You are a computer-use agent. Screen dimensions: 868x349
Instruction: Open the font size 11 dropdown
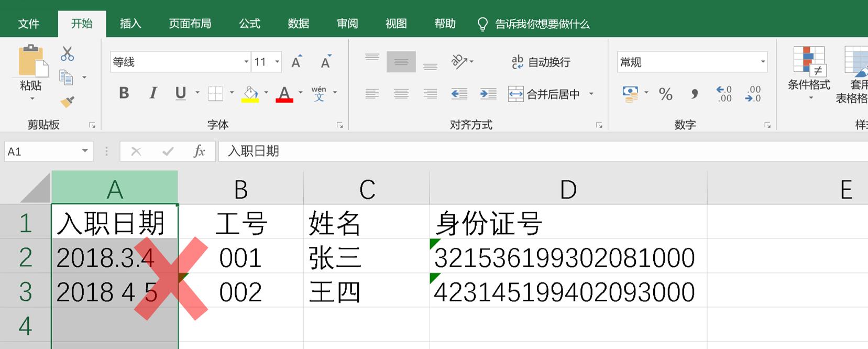[277, 62]
